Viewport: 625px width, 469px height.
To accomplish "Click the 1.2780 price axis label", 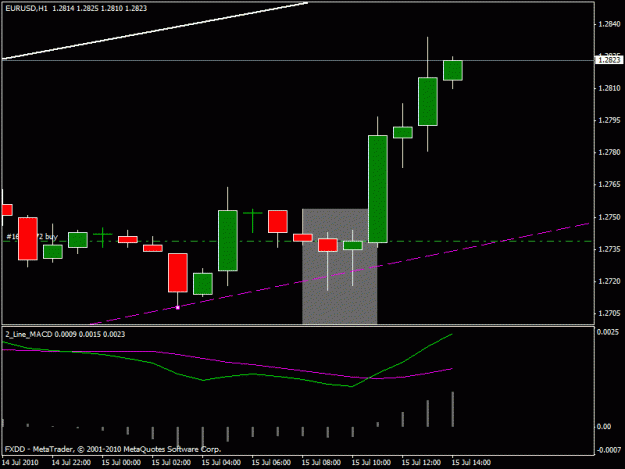I will [x=609, y=153].
